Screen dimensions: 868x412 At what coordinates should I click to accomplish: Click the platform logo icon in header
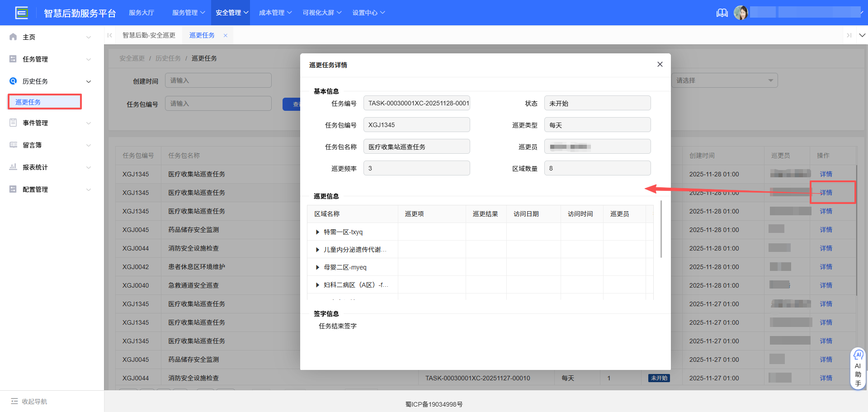click(x=21, y=13)
